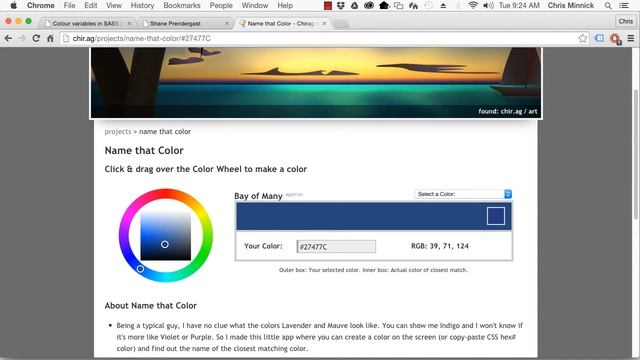
Task: Click the volume speaker icon
Action: [x=488, y=5]
